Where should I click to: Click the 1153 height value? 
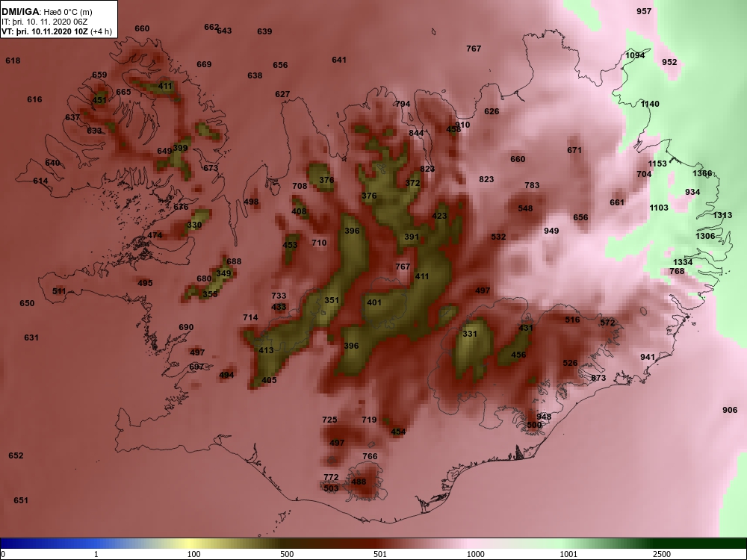click(657, 164)
